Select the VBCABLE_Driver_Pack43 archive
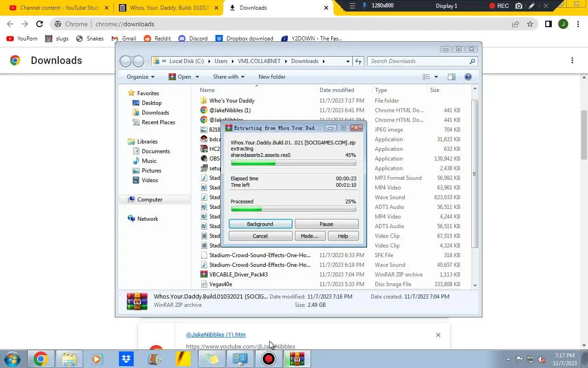This screenshot has width=588, height=368. click(238, 275)
